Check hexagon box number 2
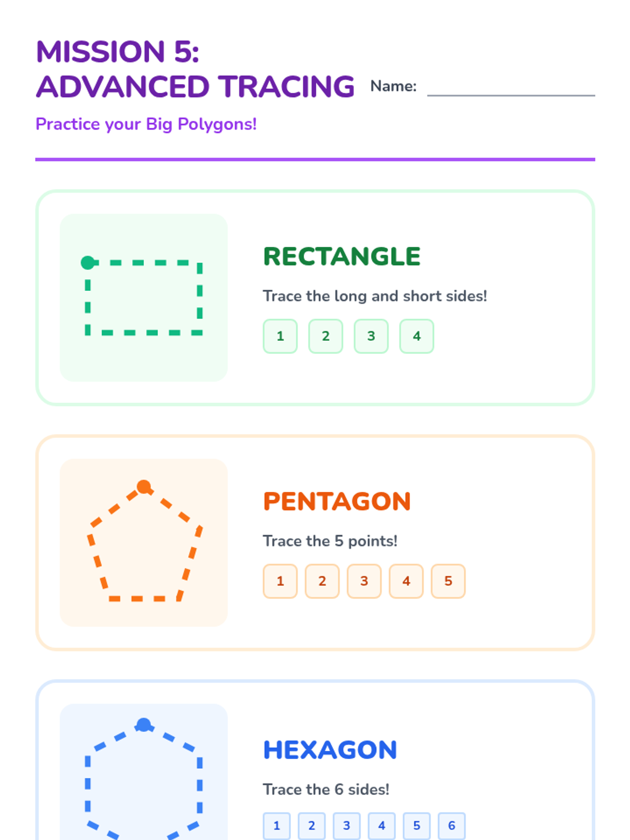Viewport: 630px width, 840px height. (311, 826)
